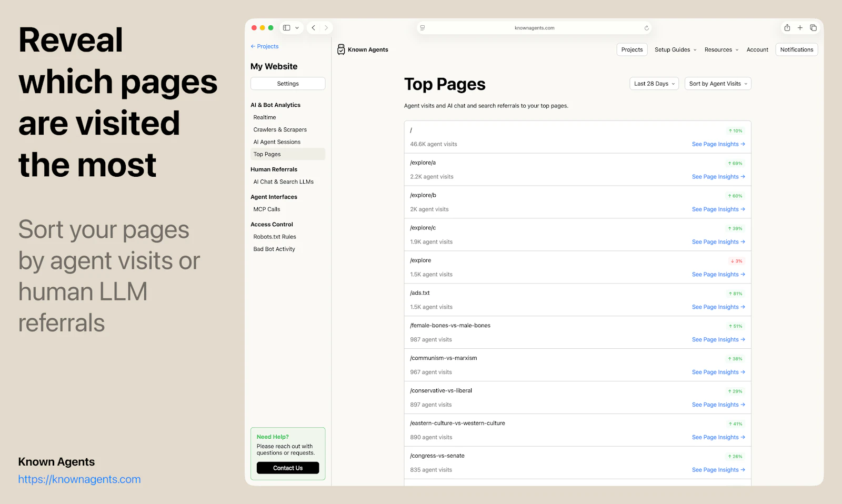
Task: Toggle the browser sidebar panel icon
Action: 287,28
